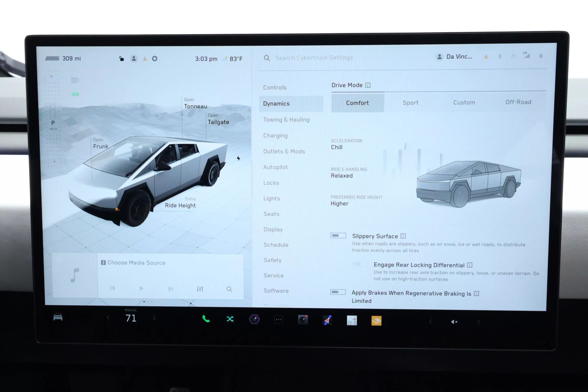Select Off-Road drive mode
The image size is (588, 392).
coord(518,102)
